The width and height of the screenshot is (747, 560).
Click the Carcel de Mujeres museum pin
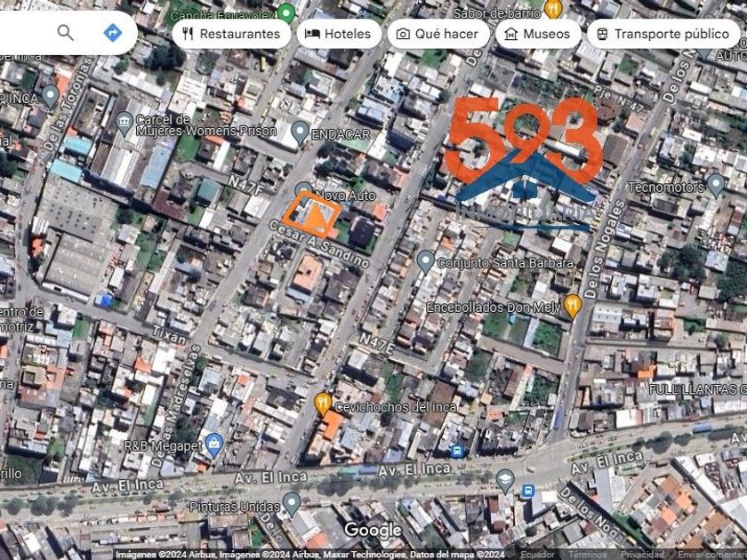(124, 124)
